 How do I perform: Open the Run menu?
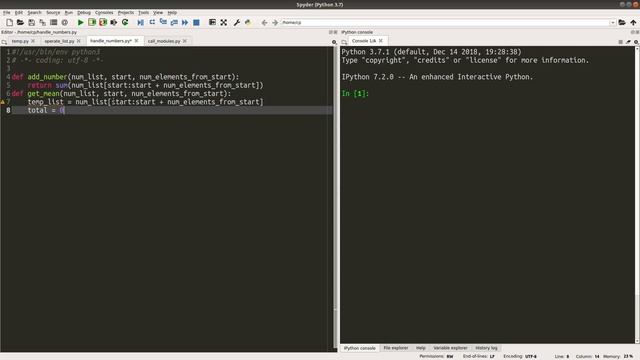(69, 13)
